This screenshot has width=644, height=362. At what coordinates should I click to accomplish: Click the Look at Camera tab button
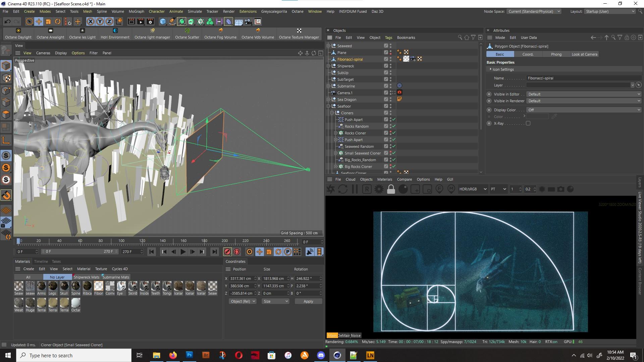tap(584, 54)
